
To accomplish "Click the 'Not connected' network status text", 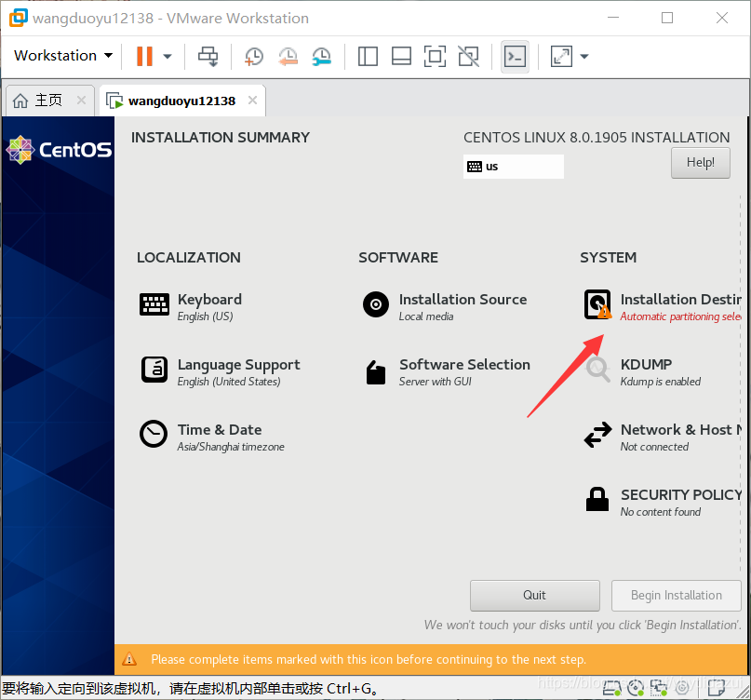I will [x=654, y=447].
